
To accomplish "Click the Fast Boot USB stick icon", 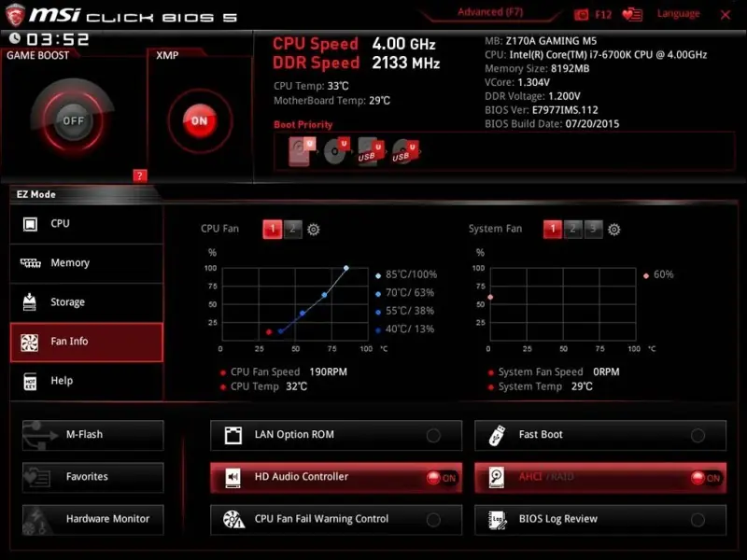I will 498,435.
